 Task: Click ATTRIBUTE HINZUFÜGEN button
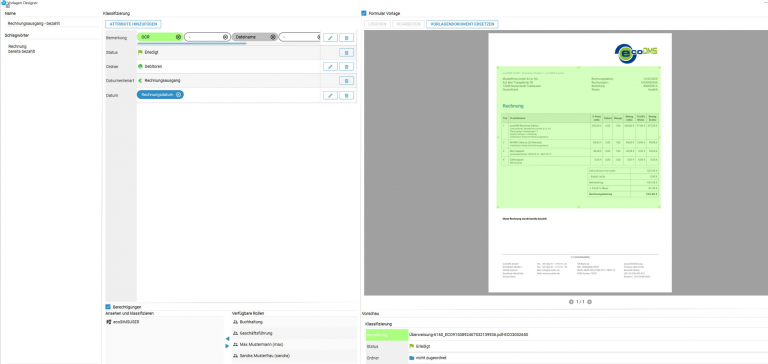pos(133,24)
